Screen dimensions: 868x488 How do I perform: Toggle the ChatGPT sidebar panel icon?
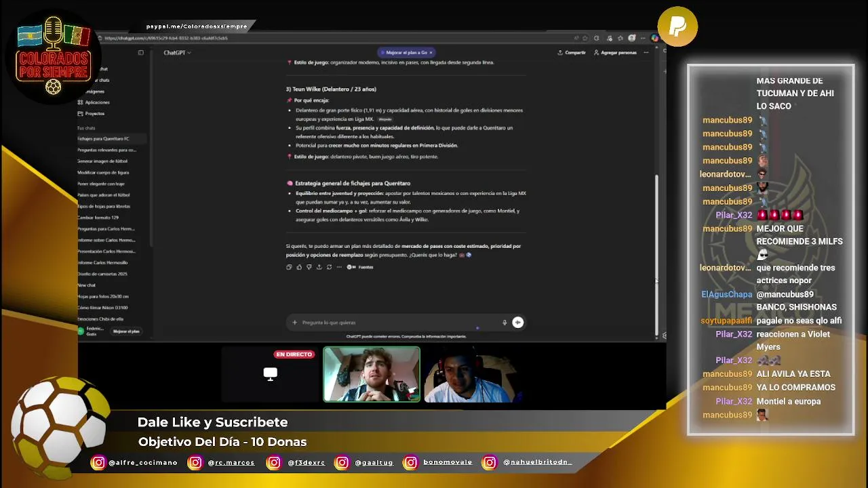point(140,52)
